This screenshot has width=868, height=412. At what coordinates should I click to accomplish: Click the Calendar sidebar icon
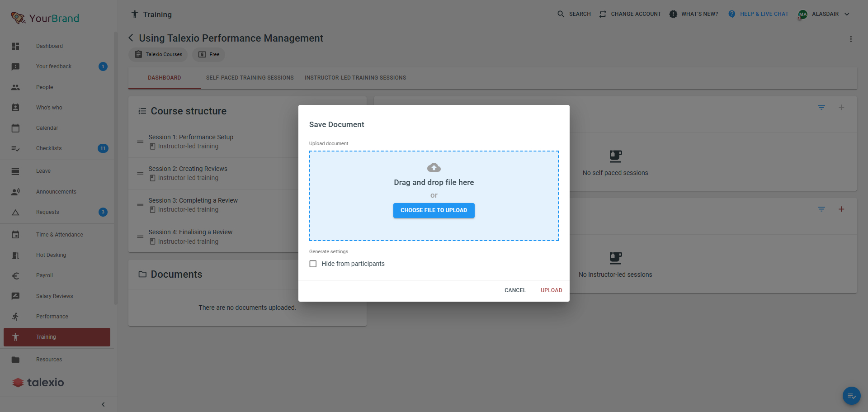tap(15, 128)
